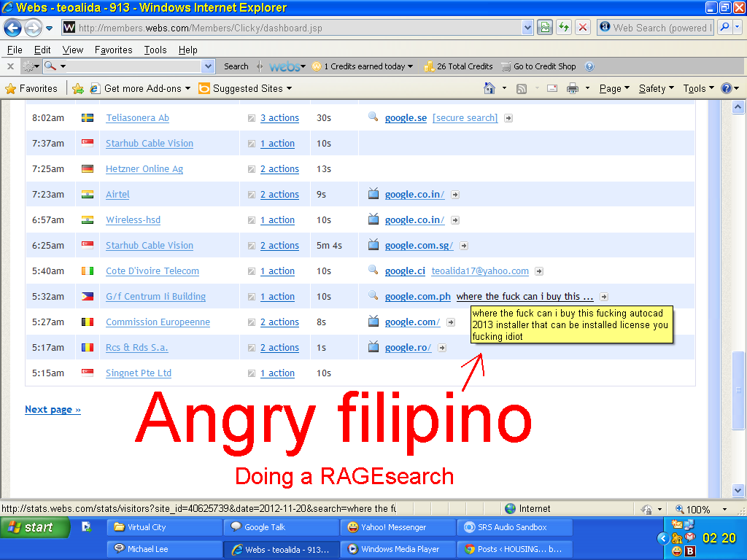747x560 pixels.
Task: Click the arrow icon after google.com.sg link
Action: click(463, 246)
